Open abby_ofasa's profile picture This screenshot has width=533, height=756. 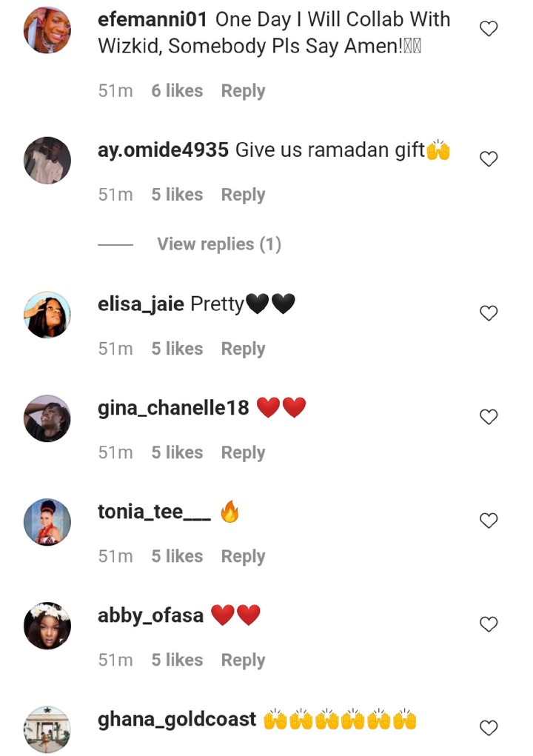47,626
